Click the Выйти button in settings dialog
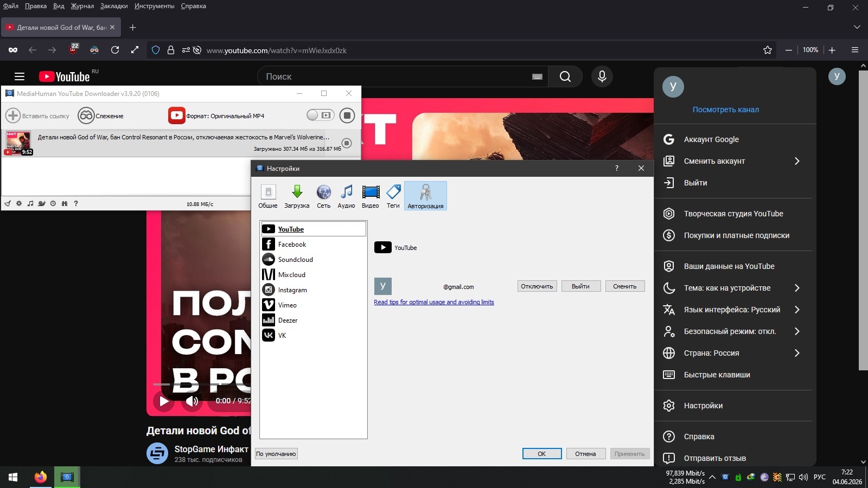The image size is (868, 488). click(580, 286)
